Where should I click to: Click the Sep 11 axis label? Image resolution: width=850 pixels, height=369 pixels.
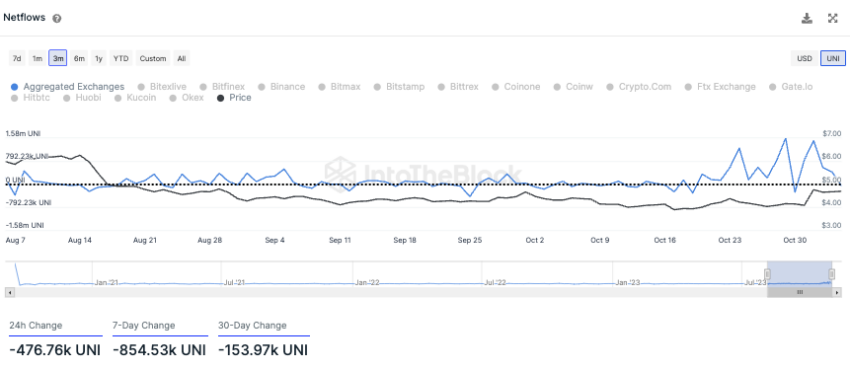tap(340, 240)
